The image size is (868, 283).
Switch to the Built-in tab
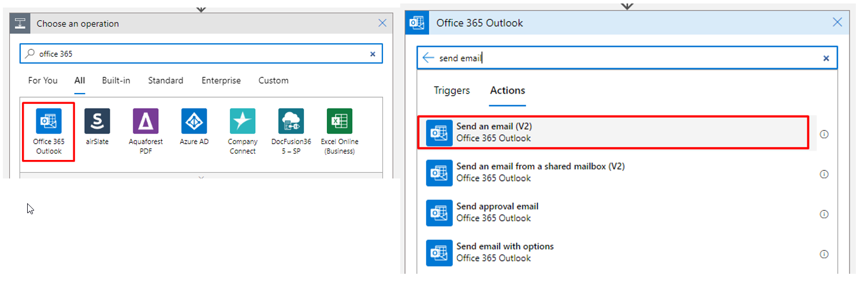tap(116, 80)
